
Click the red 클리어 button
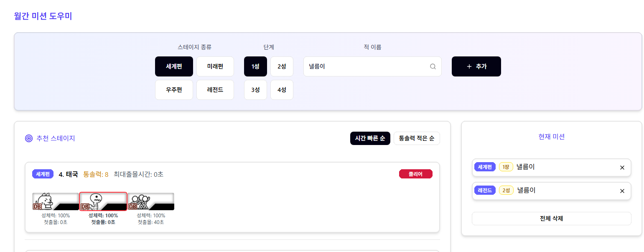coord(415,174)
